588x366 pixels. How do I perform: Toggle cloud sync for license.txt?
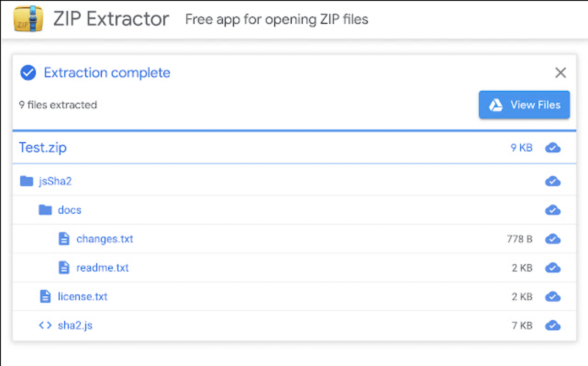pyautogui.click(x=553, y=296)
